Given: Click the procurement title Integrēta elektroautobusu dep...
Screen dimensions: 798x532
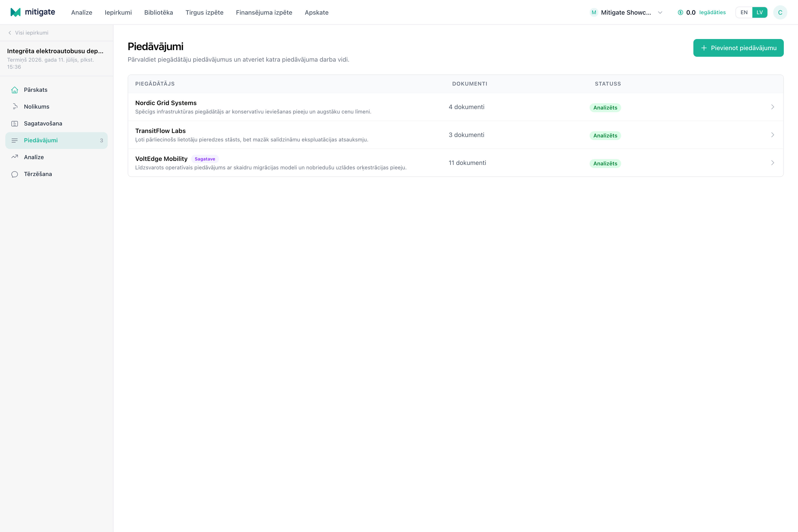Looking at the screenshot, I should tap(55, 51).
